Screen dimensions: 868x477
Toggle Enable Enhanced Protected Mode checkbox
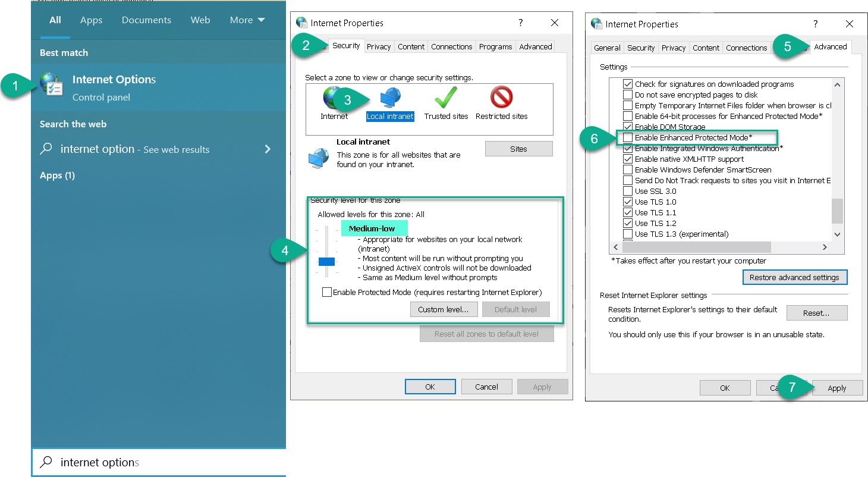click(627, 138)
